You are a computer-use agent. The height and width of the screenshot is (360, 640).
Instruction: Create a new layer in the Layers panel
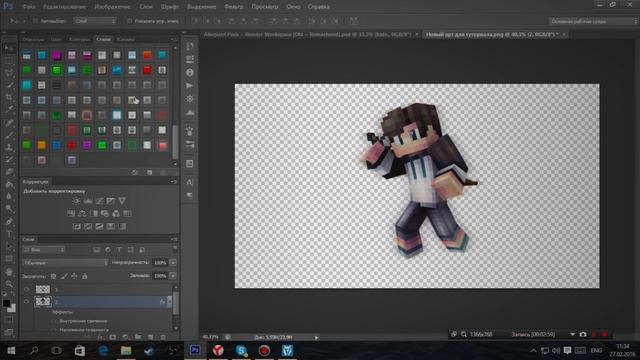(x=151, y=337)
